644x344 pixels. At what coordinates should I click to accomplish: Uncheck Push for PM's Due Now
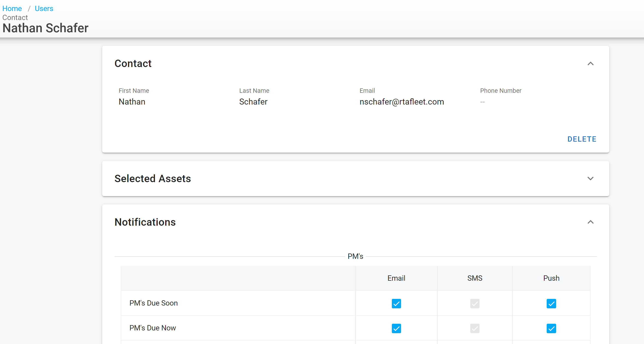(551, 328)
